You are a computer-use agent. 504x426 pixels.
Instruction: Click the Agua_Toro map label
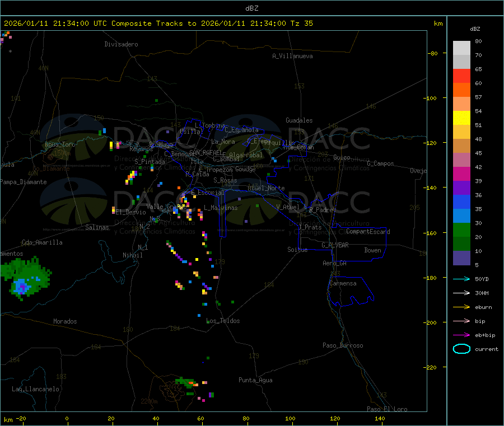(x=60, y=144)
